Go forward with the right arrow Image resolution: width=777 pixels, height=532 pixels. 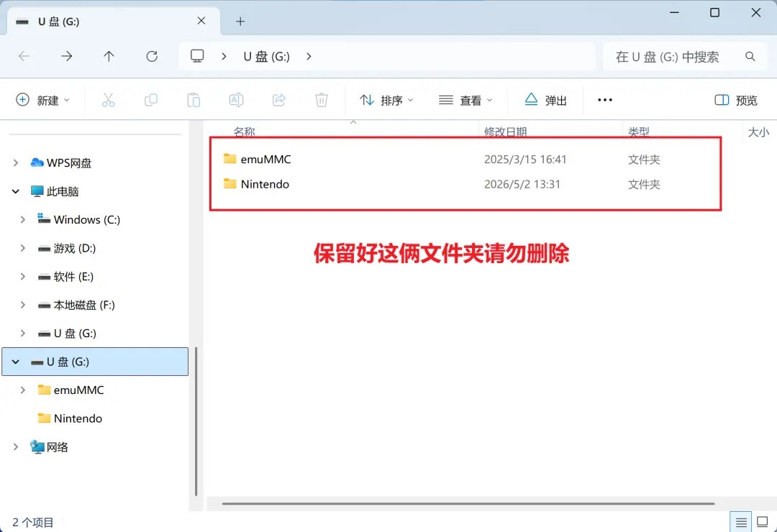coord(66,57)
